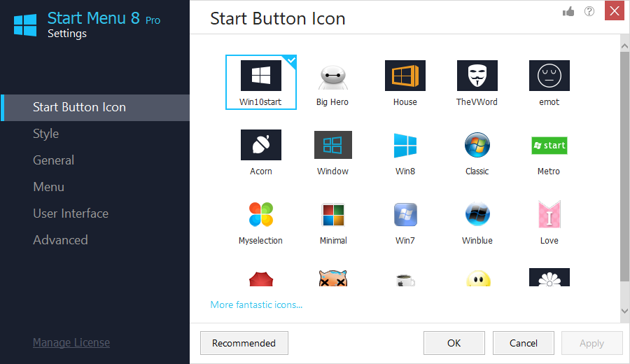
Task: Select the Myselection flower icon
Action: 260,215
